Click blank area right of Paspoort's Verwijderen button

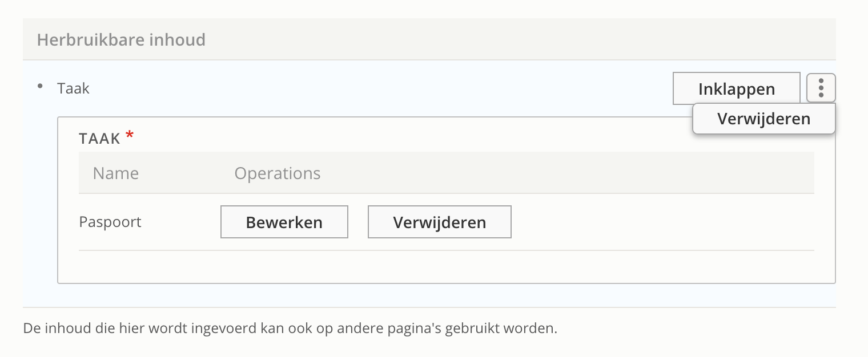(657, 222)
